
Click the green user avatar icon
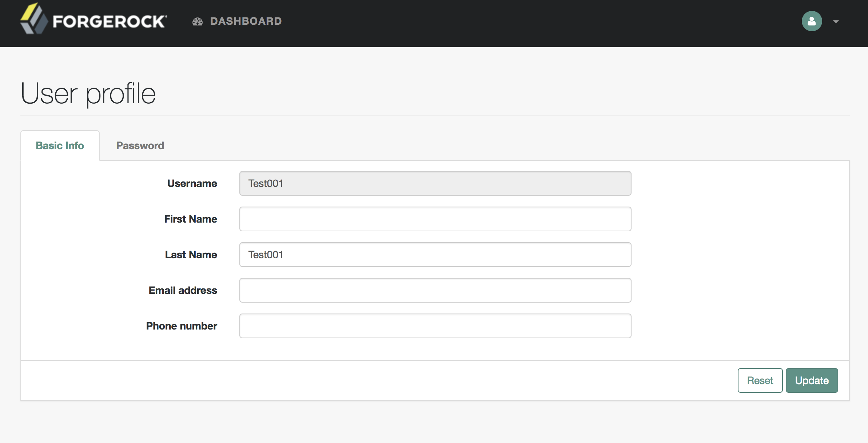pyautogui.click(x=812, y=21)
